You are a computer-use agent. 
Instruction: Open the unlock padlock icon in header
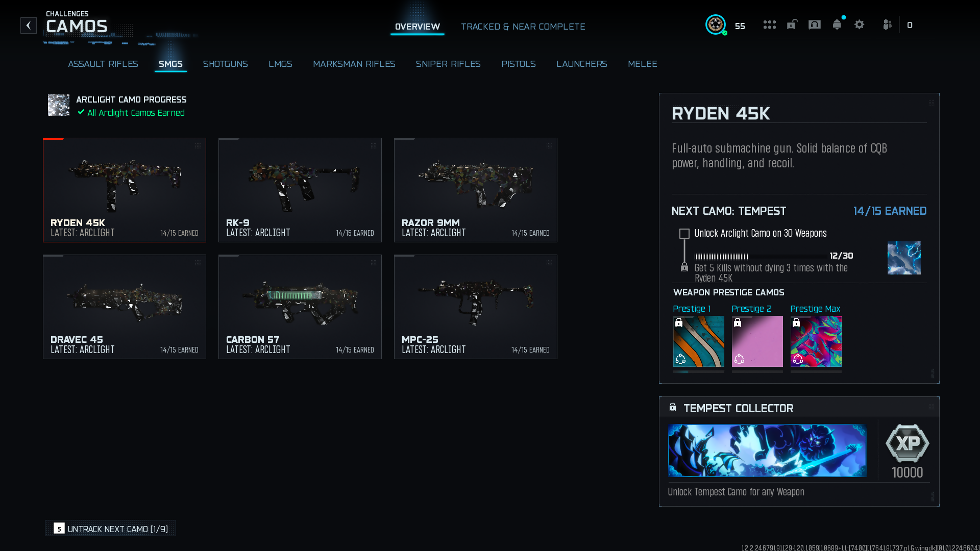[x=792, y=24]
